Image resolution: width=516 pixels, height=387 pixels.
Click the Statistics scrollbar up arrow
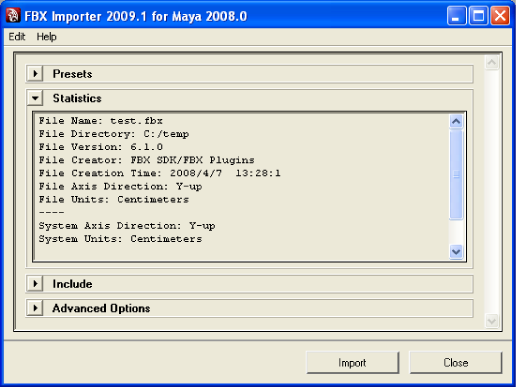[456, 121]
